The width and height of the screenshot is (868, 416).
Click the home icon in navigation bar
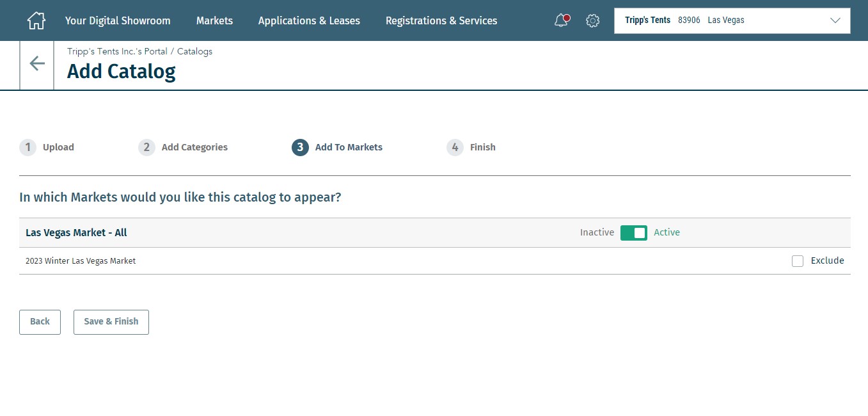click(x=36, y=20)
